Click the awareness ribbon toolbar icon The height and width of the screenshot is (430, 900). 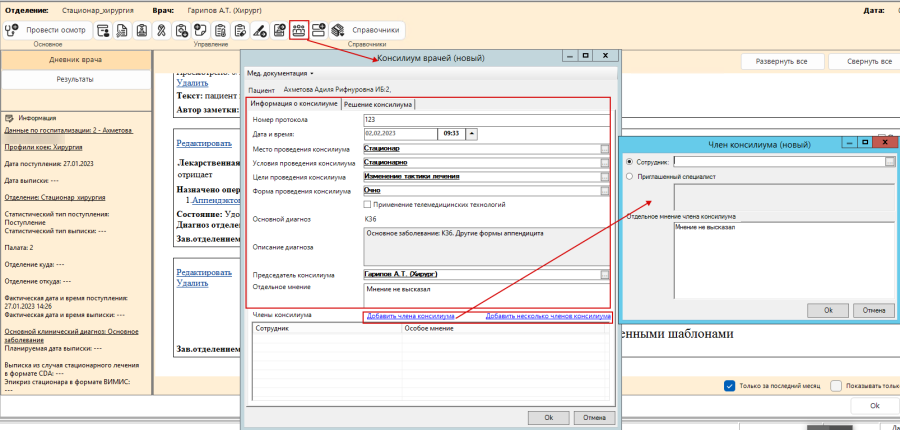[161, 30]
